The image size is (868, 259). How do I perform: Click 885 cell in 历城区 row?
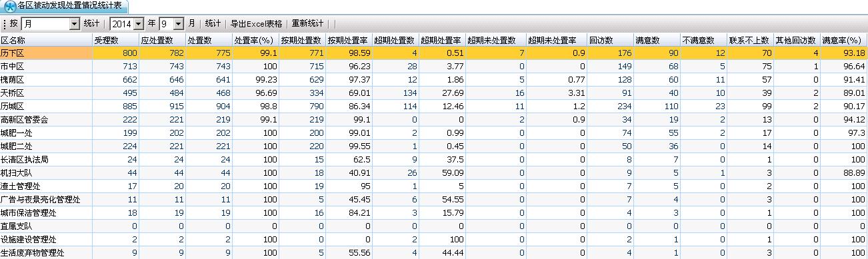coord(115,107)
